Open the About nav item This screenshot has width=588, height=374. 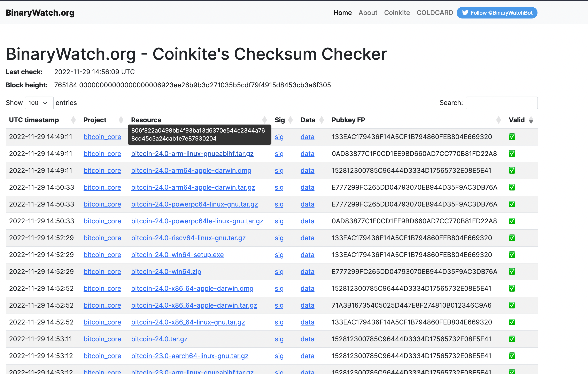point(368,13)
